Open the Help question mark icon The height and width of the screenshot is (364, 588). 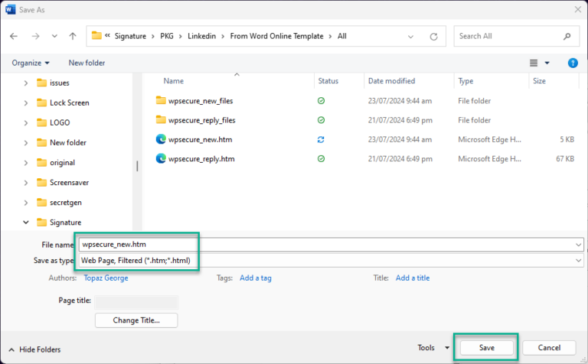pos(572,63)
